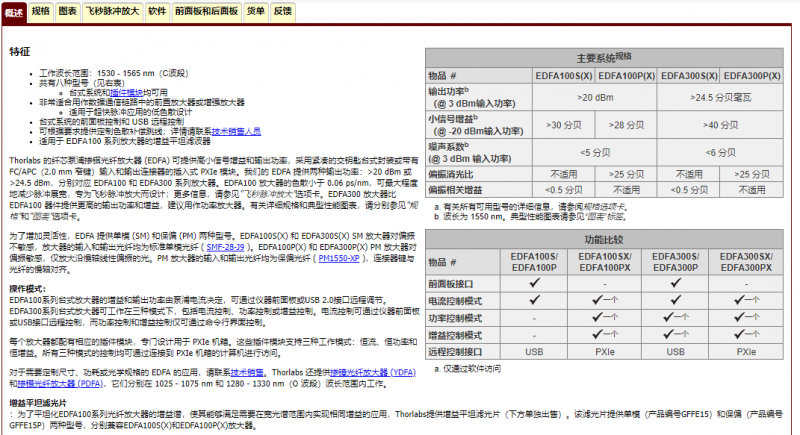Click the EDFA100S/EDFA100P column header
The image size is (800, 435).
click(534, 262)
